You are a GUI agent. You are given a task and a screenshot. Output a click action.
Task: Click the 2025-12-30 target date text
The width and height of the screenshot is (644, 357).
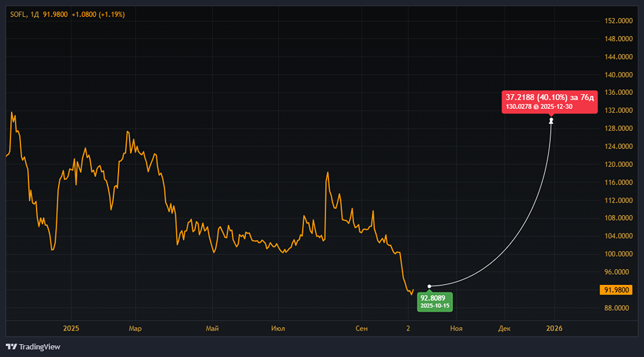[x=556, y=107]
